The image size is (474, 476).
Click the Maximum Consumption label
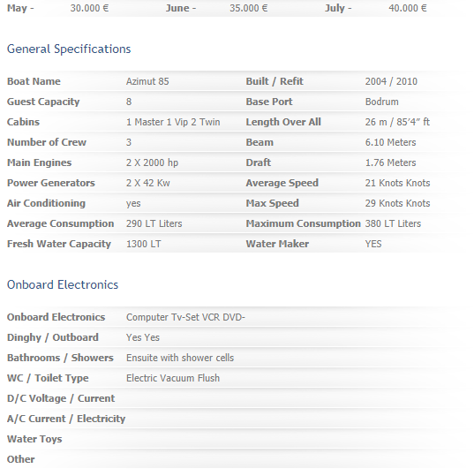click(x=303, y=223)
